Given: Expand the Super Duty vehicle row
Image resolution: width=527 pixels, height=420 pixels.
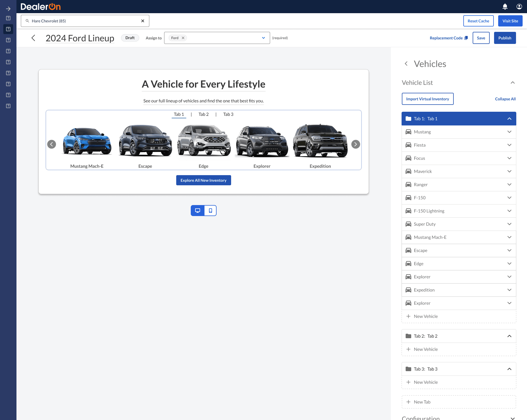Looking at the screenshot, I should tap(509, 224).
